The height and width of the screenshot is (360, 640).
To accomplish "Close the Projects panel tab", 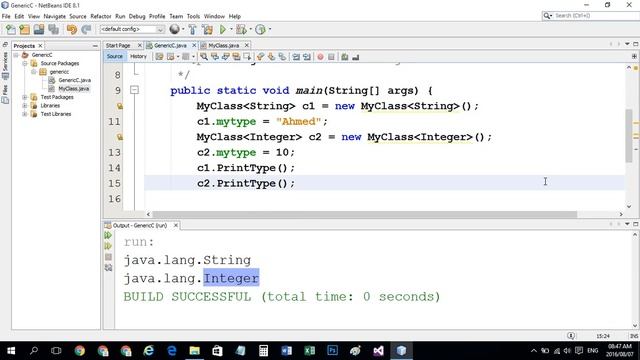I will pyautogui.click(x=40, y=46).
